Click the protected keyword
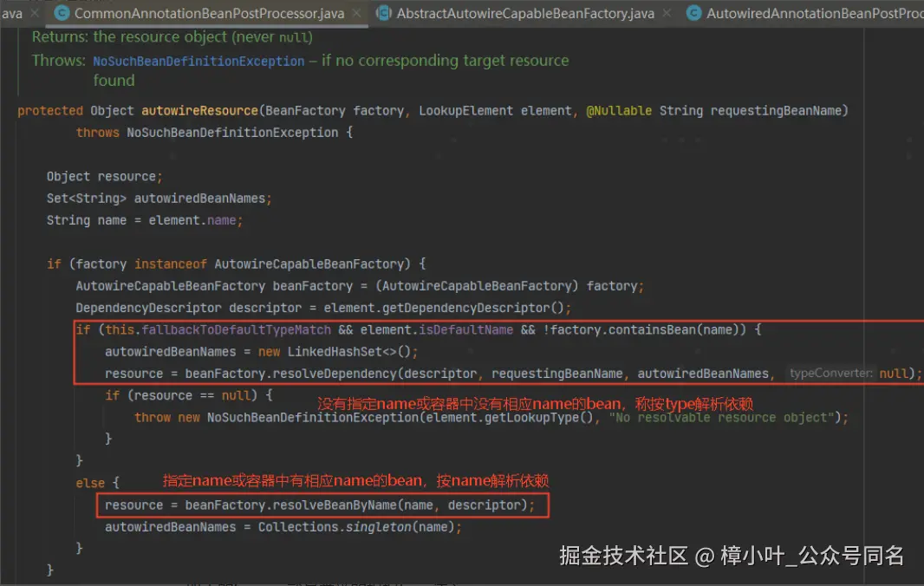 (50, 111)
